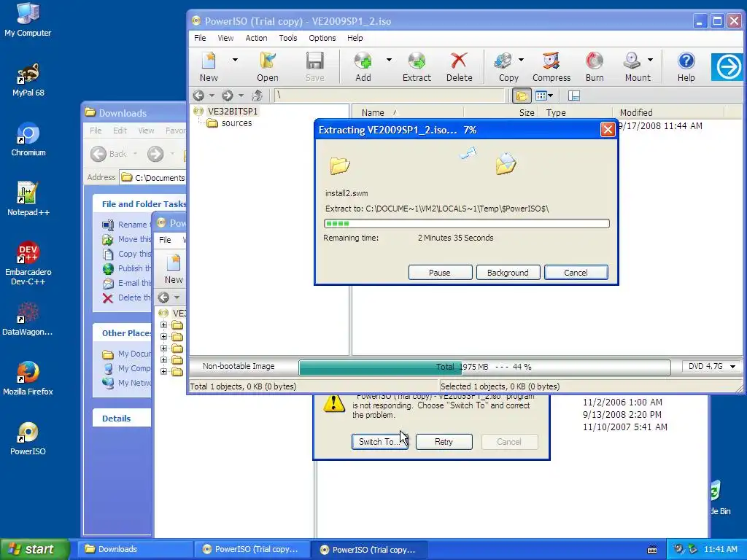Open the File menu in PowerISO

[x=200, y=38]
